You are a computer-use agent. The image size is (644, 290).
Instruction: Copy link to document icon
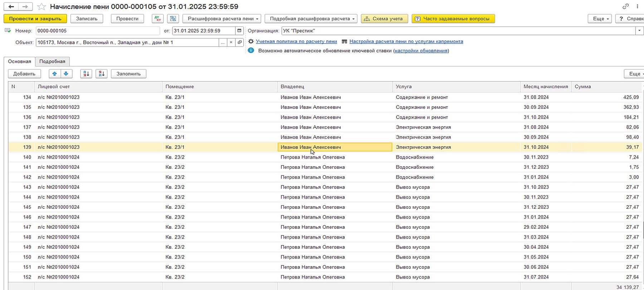(x=626, y=6)
